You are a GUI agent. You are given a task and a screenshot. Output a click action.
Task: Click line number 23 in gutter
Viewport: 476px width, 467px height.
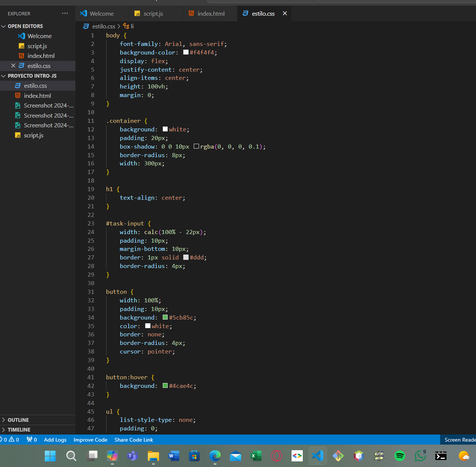click(x=91, y=223)
